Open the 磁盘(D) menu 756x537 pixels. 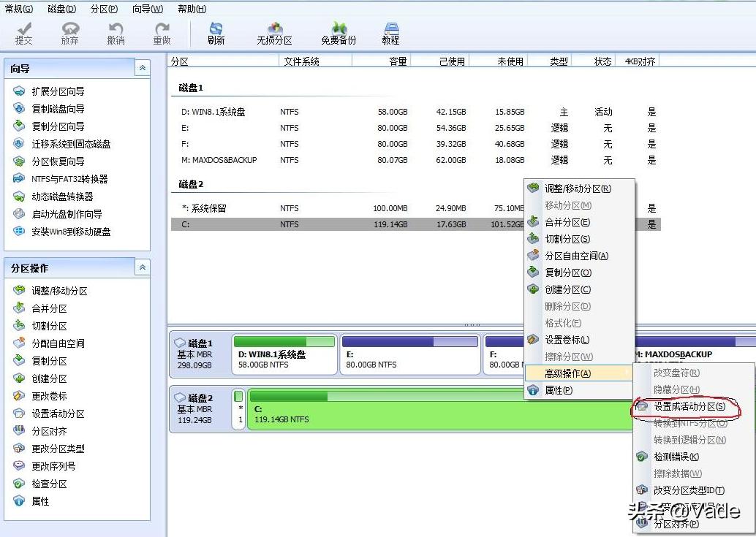61,7
